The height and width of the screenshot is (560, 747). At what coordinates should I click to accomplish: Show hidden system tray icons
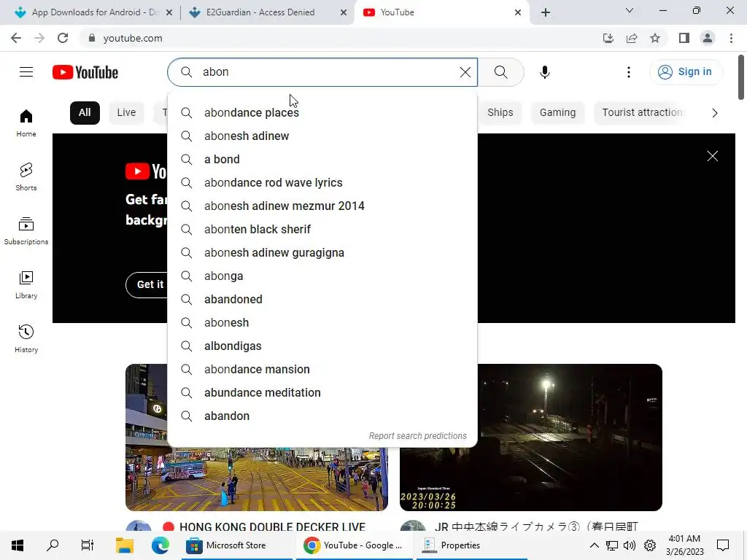click(594, 545)
